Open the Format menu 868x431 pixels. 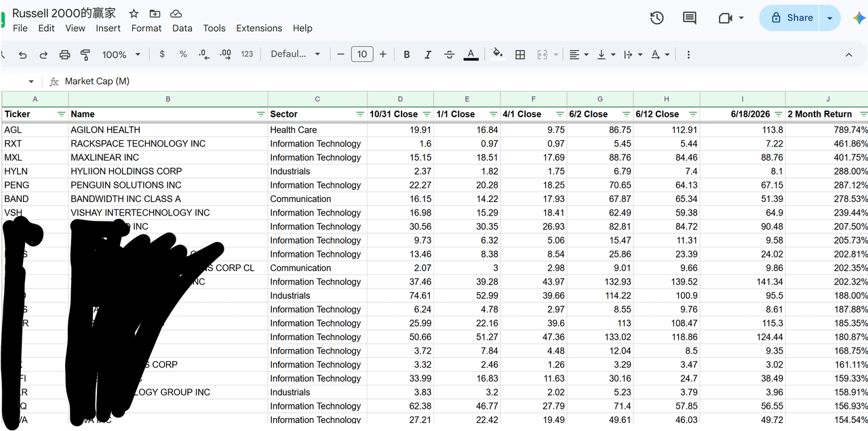146,28
